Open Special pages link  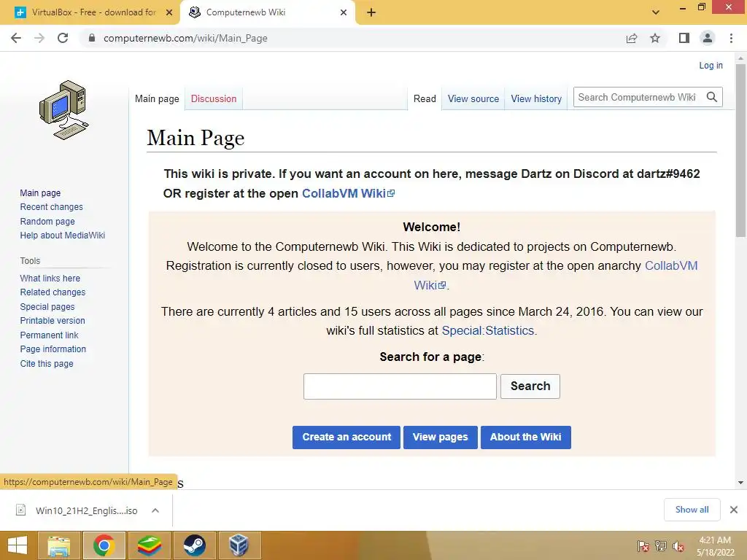tap(47, 307)
